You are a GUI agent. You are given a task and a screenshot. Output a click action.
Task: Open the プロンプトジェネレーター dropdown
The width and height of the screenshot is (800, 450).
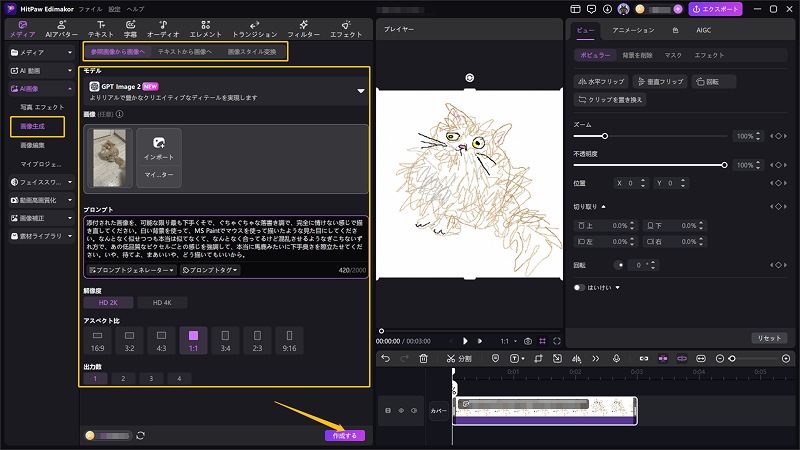pos(132,270)
